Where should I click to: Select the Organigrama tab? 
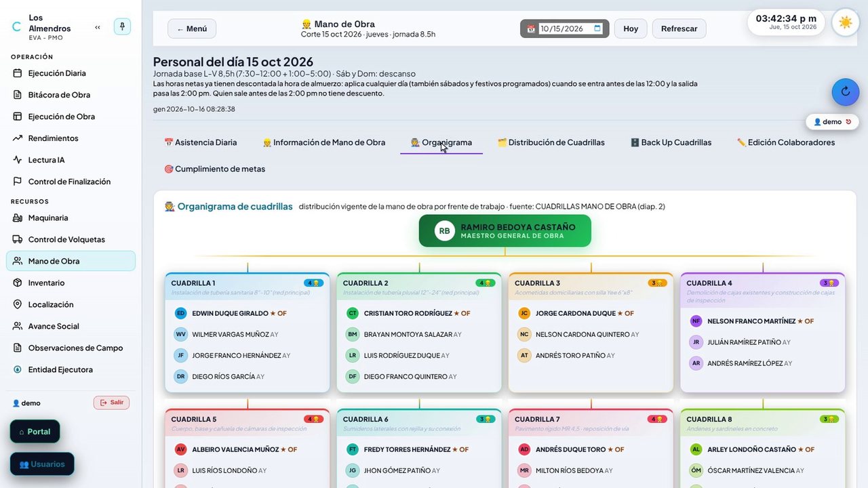[441, 142]
